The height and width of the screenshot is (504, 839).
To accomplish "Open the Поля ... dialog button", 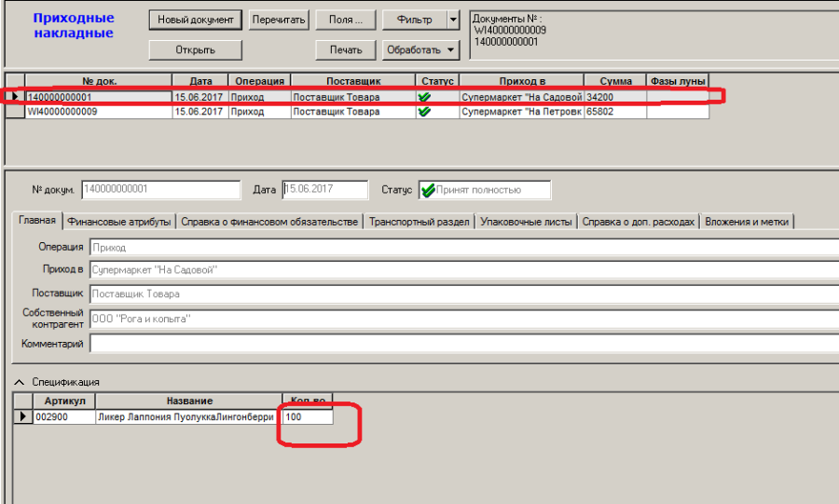I will (346, 20).
